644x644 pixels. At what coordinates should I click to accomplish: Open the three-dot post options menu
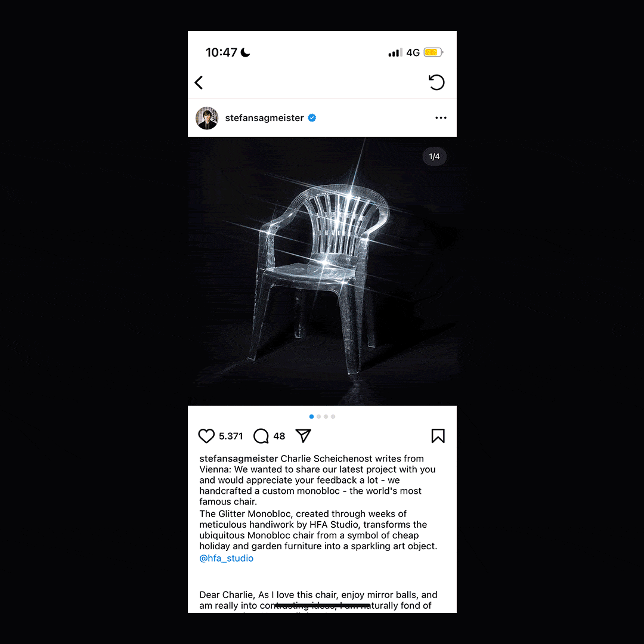pos(441,118)
